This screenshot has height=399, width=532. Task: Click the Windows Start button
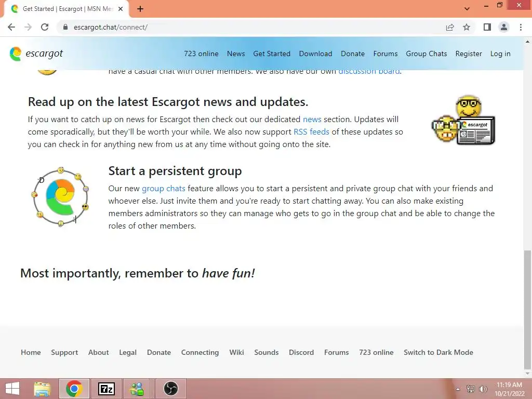(x=12, y=389)
